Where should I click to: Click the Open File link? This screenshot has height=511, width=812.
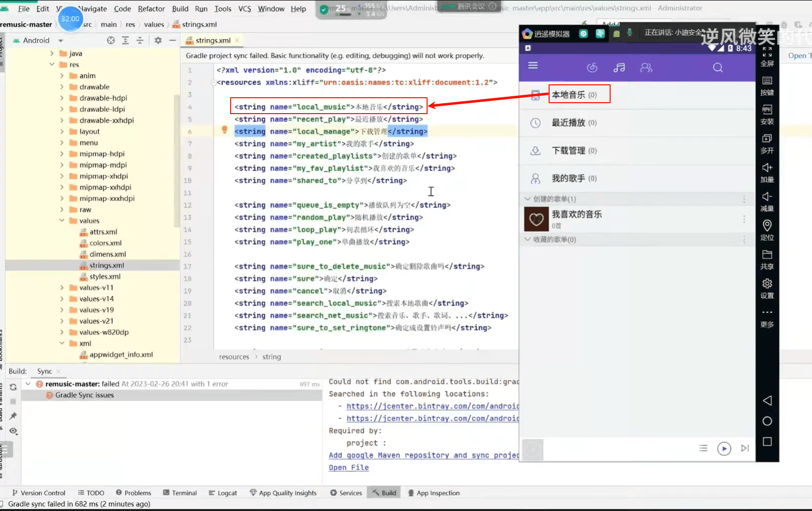(349, 467)
